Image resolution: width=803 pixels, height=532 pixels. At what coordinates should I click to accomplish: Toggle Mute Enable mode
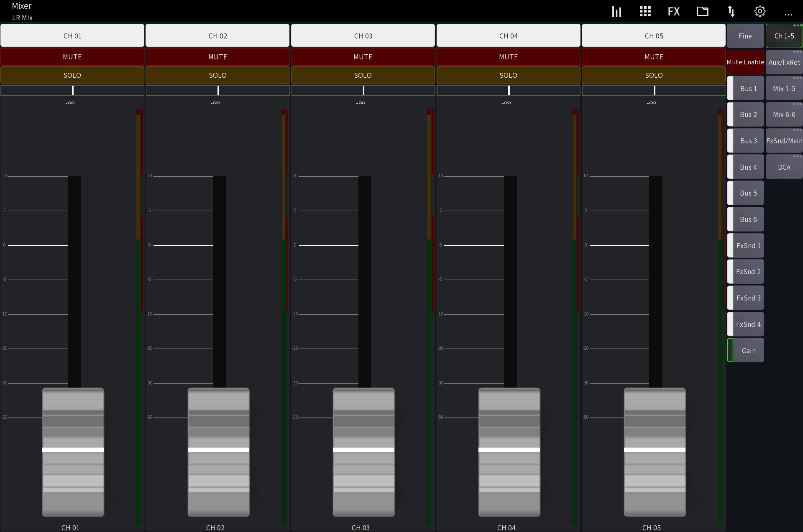click(745, 62)
